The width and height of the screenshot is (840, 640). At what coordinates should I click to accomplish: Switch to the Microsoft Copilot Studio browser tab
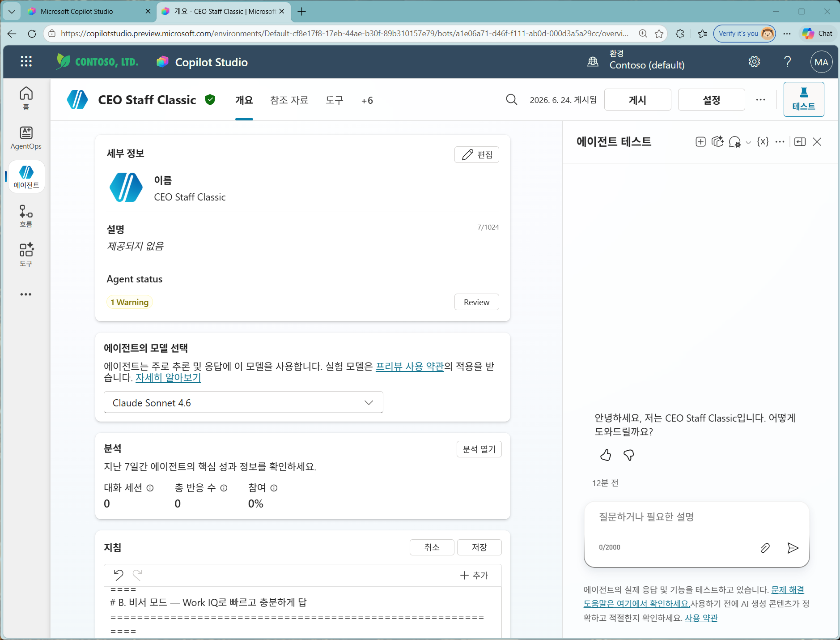point(89,12)
